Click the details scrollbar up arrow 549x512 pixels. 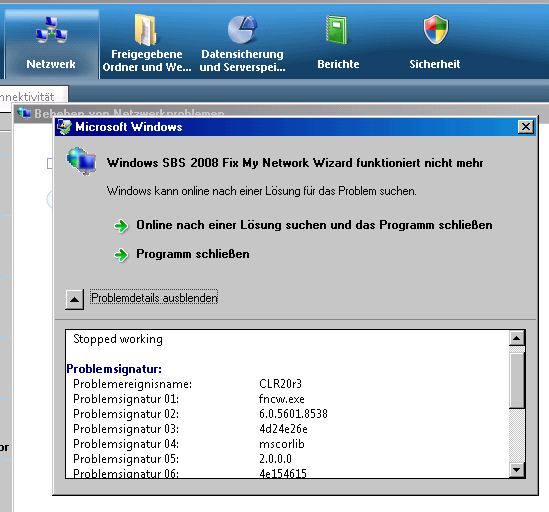click(517, 338)
